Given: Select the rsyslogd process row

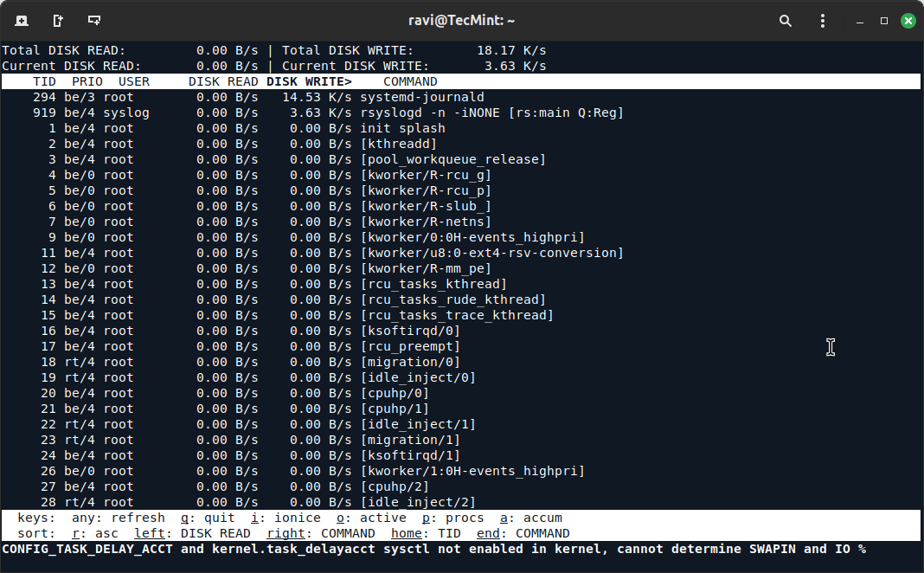Looking at the screenshot, I should tap(491, 113).
